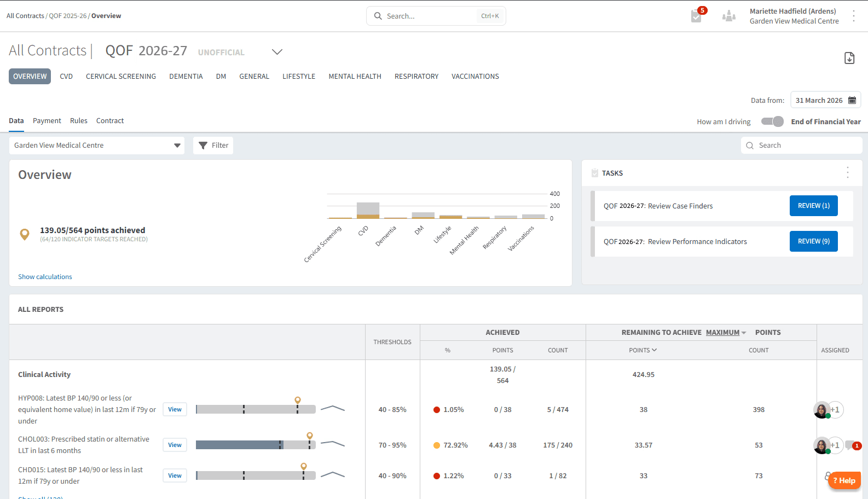The image size is (868, 499).
Task: Click the export download document icon
Action: point(849,58)
